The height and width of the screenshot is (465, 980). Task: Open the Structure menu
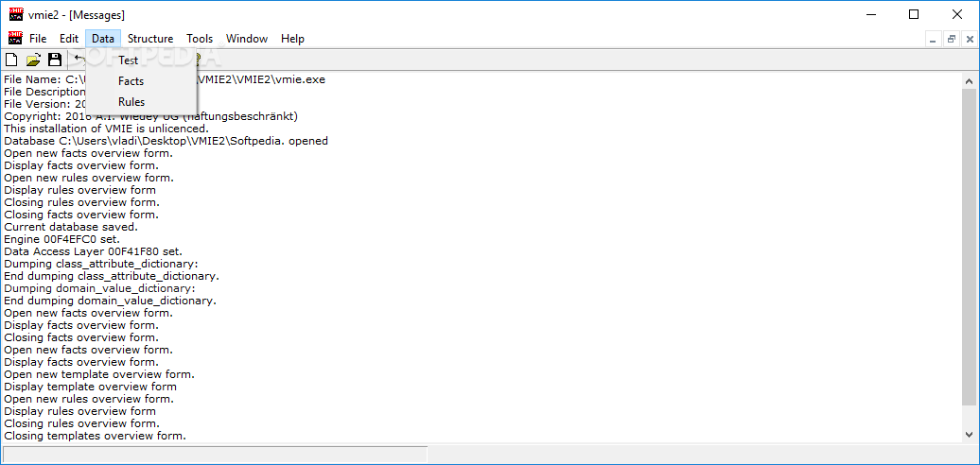pos(150,39)
